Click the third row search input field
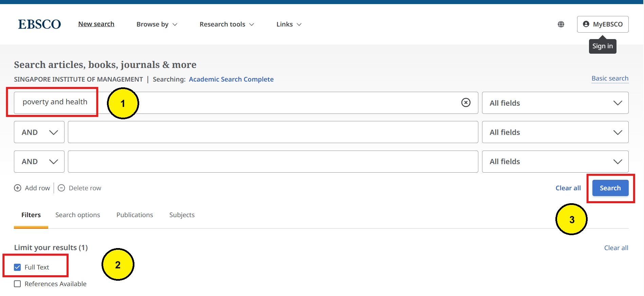 pos(273,161)
